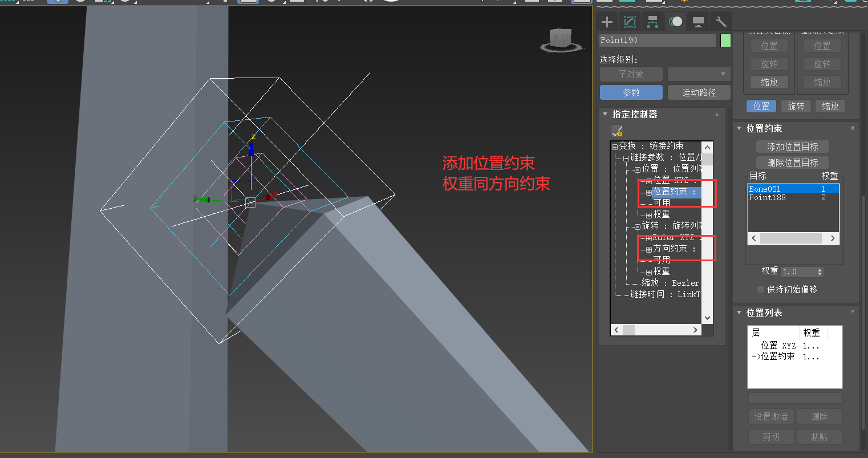Click the 添加位置目标 button

792,147
